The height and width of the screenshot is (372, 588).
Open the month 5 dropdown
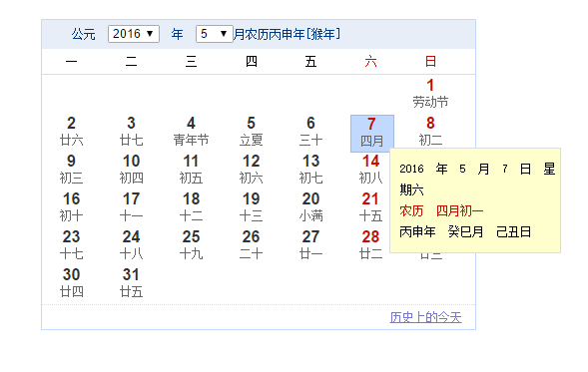pos(214,34)
